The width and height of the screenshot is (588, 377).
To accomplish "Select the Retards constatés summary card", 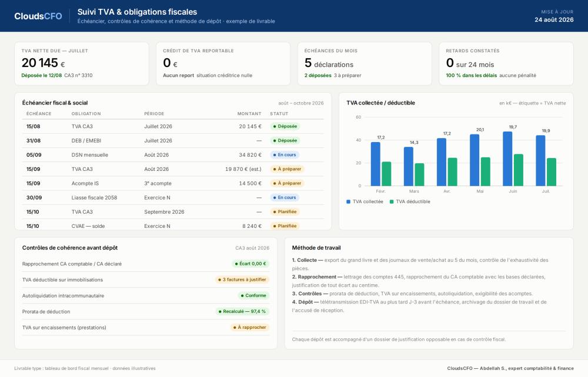I will coord(506,63).
